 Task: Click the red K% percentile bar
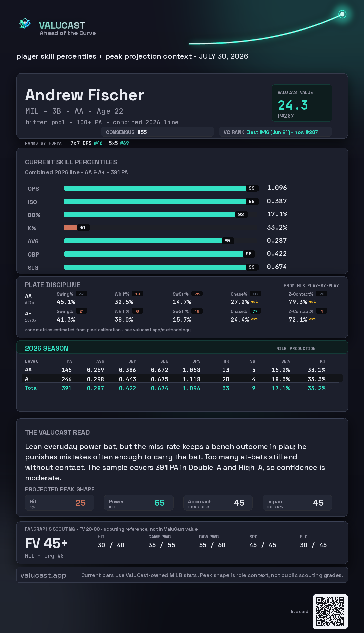pos(71,228)
